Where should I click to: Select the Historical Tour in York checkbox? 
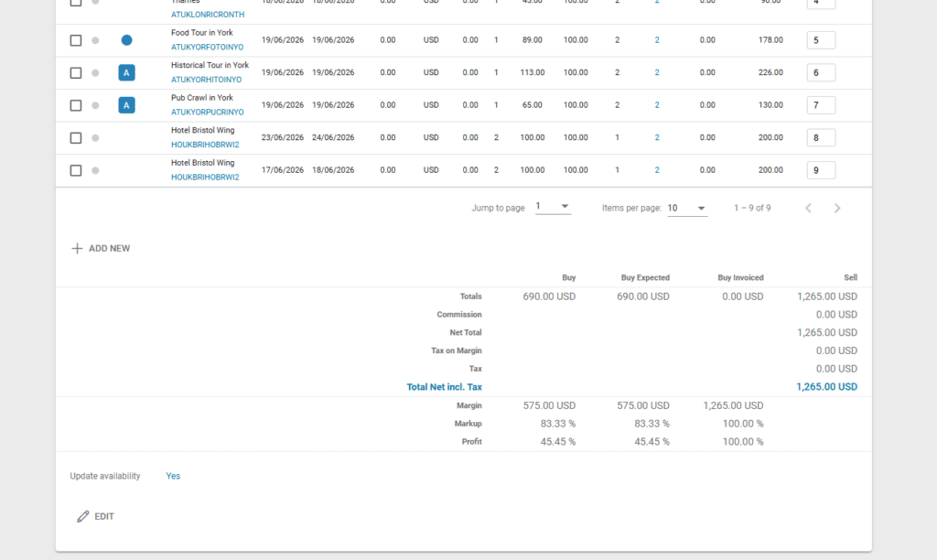(76, 73)
